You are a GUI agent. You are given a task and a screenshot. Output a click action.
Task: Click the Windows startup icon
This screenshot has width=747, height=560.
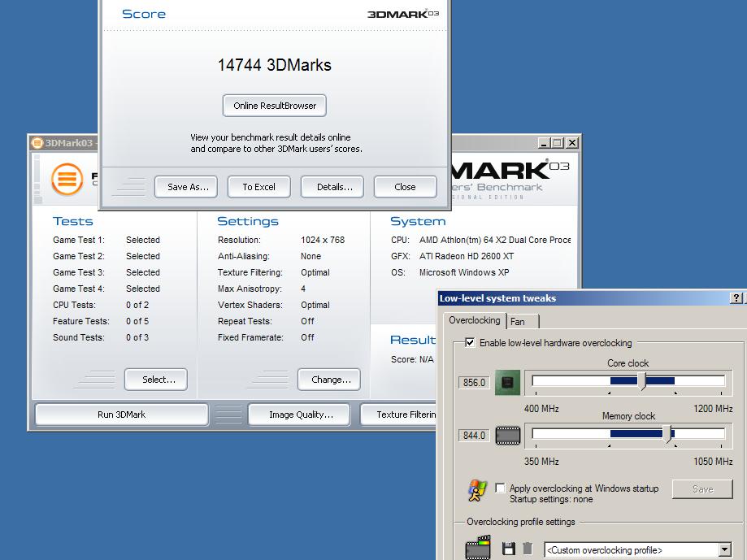477,492
